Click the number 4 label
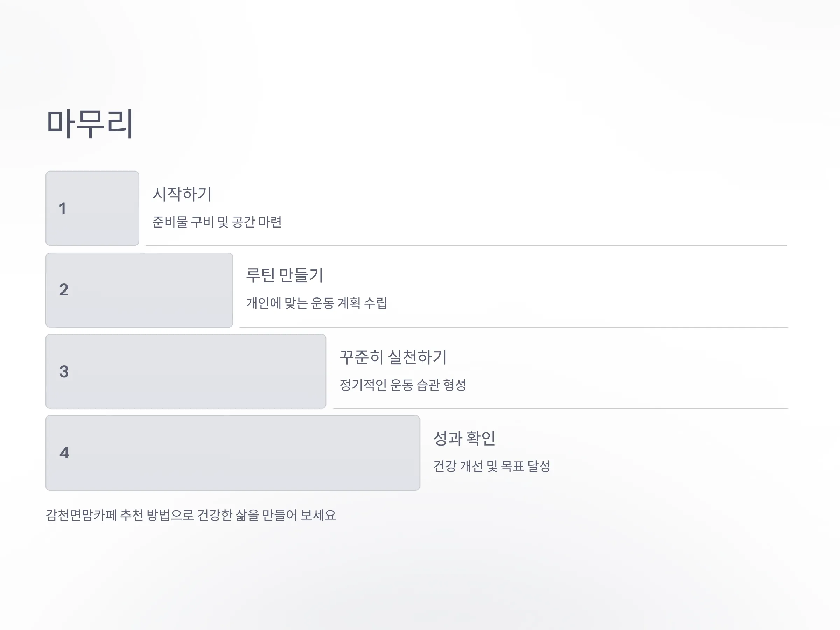This screenshot has height=630, width=840. 64,453
